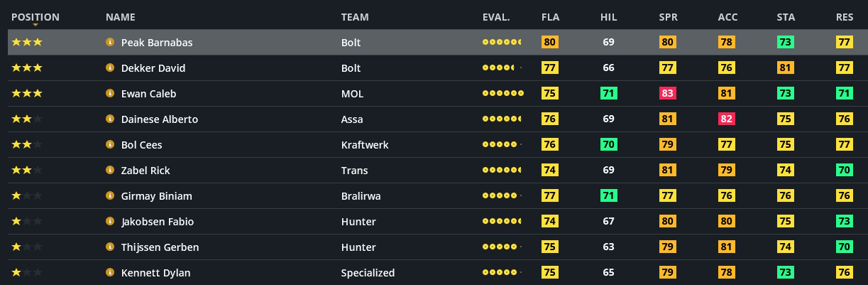
Task: Open info icon for Zabel Rick
Action: (x=110, y=171)
